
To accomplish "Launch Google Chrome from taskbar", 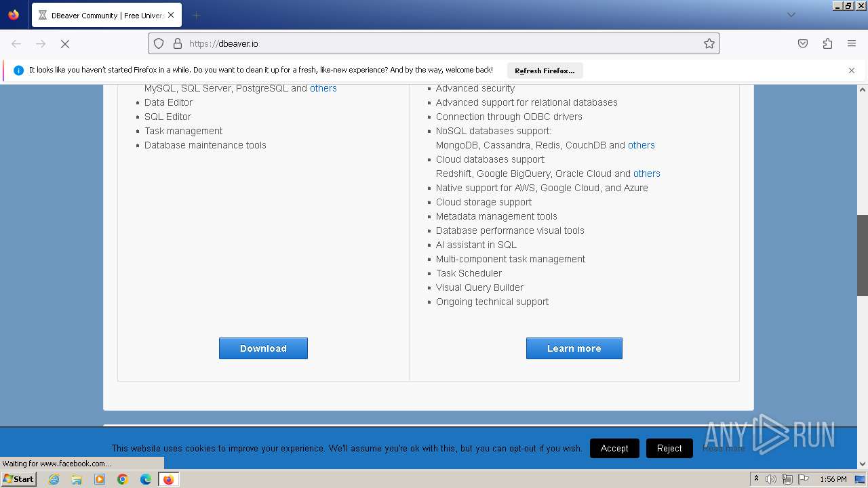I will (123, 479).
